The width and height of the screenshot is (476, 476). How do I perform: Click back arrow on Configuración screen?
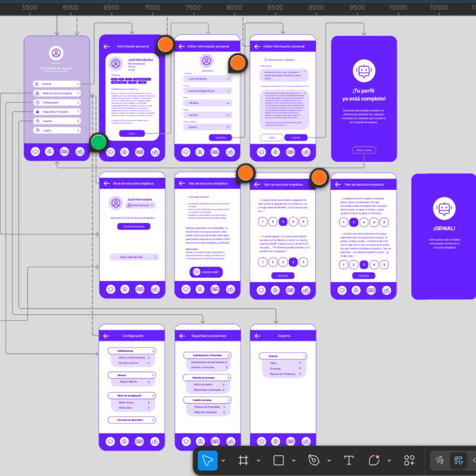point(106,336)
